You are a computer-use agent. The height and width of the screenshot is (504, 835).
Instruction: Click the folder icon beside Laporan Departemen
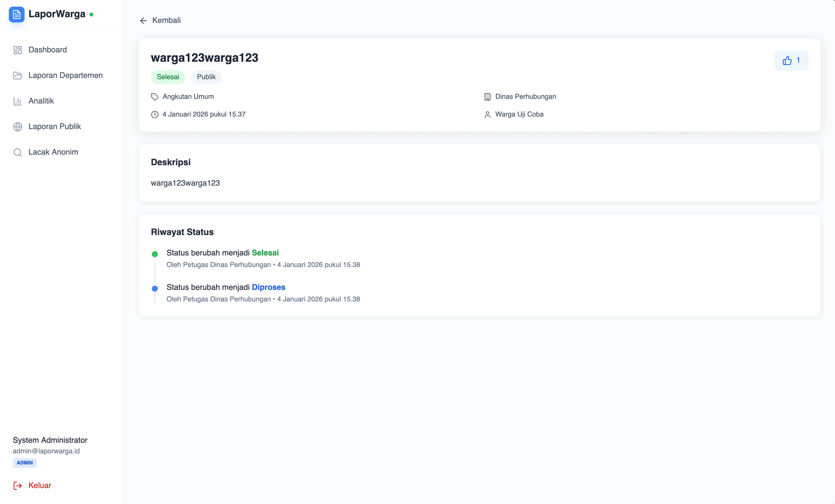click(x=17, y=75)
